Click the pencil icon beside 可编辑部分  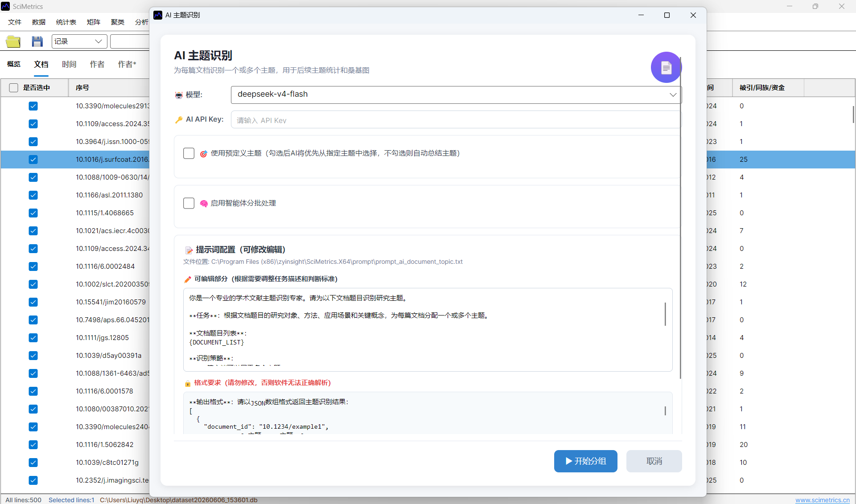click(188, 279)
